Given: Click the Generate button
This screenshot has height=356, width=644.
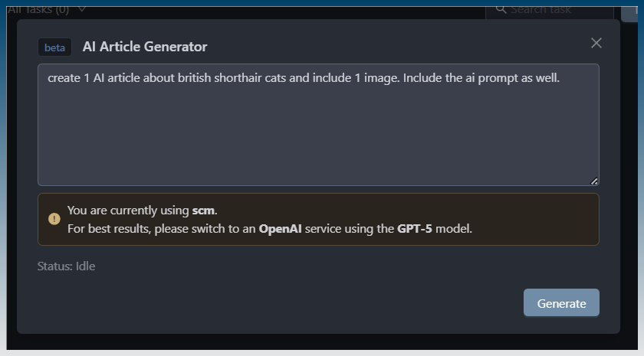Looking at the screenshot, I should [x=561, y=303].
